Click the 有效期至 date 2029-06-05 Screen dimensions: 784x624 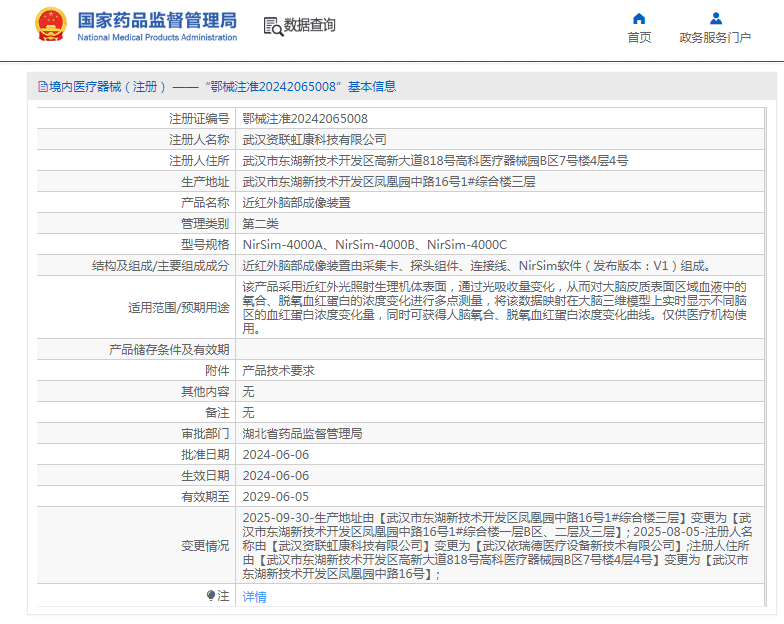pyautogui.click(x=275, y=496)
